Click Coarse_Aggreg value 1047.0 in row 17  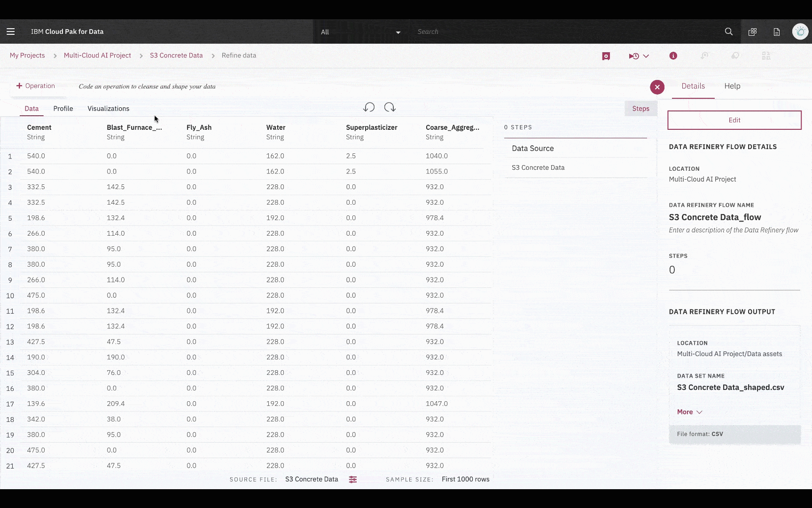437,404
